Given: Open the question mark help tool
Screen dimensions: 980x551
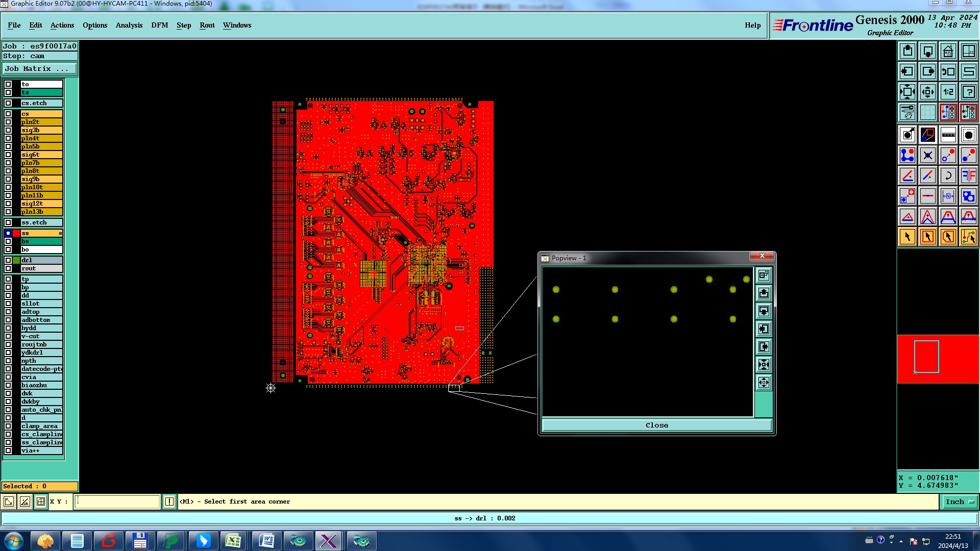Looking at the screenshot, I should [968, 92].
